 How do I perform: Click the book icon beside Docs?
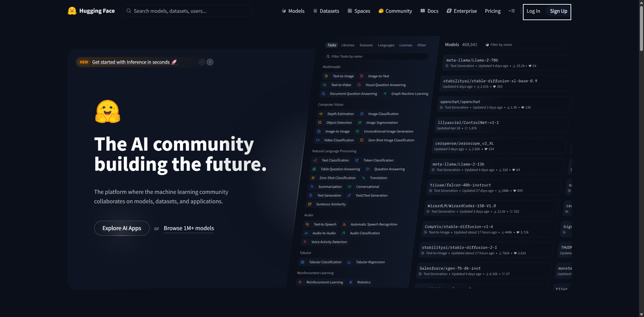pos(423,11)
